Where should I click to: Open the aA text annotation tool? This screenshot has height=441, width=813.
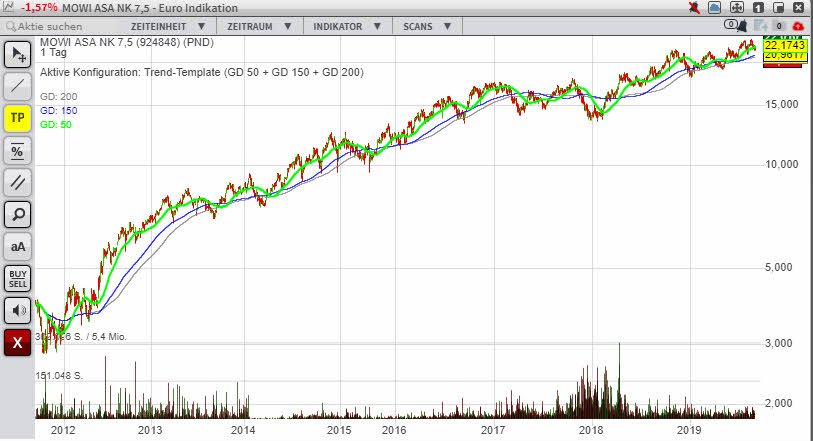click(x=18, y=247)
